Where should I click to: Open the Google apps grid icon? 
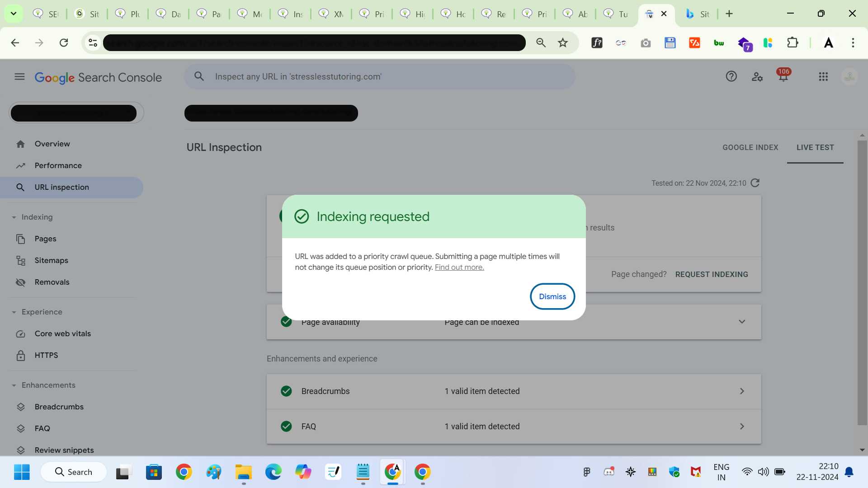click(x=823, y=77)
